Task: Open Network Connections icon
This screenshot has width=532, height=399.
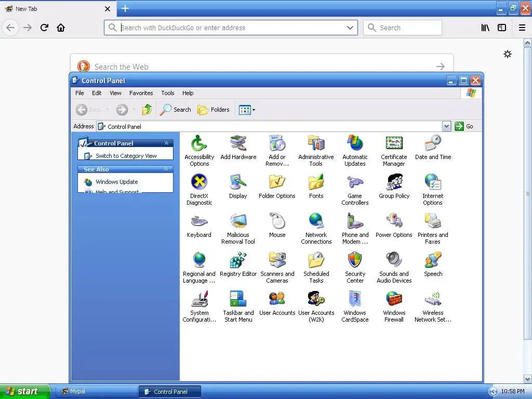Action: point(316,229)
